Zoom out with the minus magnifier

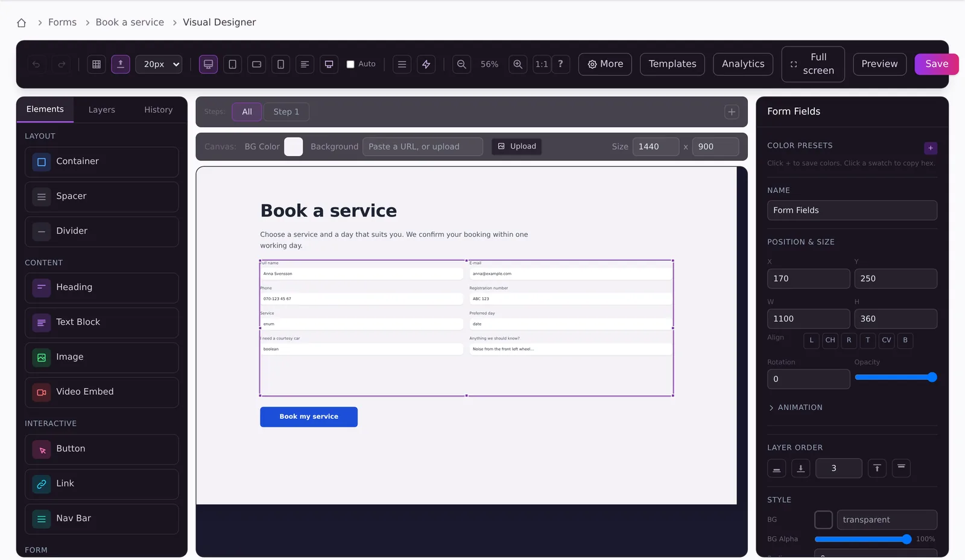461,64
